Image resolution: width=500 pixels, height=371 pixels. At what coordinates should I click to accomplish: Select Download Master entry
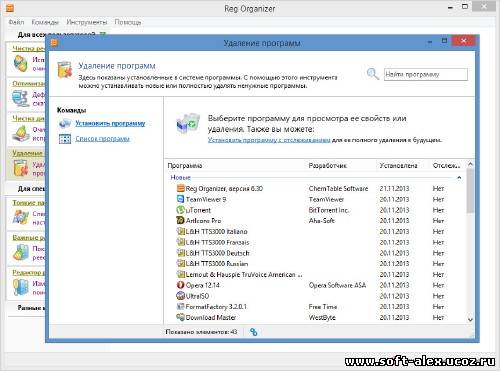point(211,317)
